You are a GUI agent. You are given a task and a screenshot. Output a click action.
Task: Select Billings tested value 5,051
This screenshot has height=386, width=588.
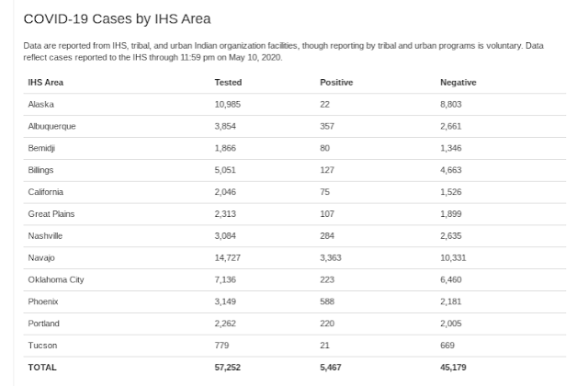pyautogui.click(x=227, y=170)
